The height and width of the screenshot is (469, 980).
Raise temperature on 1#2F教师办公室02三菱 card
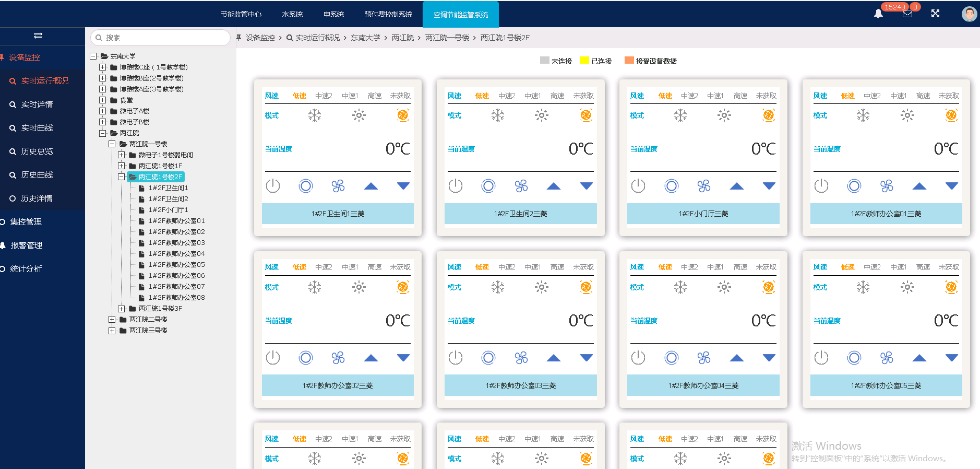pyautogui.click(x=371, y=358)
